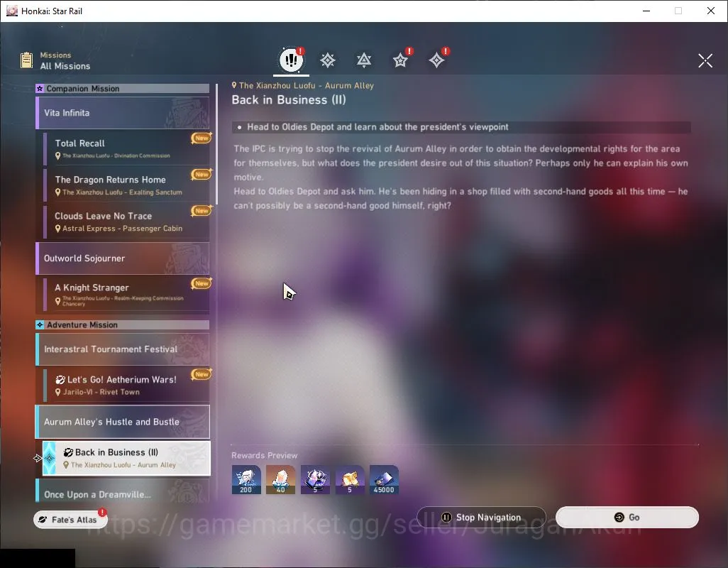Click the Adventure Mission section header

coord(123,324)
